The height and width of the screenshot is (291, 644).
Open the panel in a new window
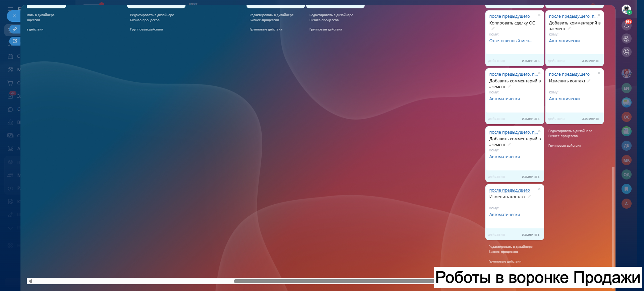coord(15,41)
